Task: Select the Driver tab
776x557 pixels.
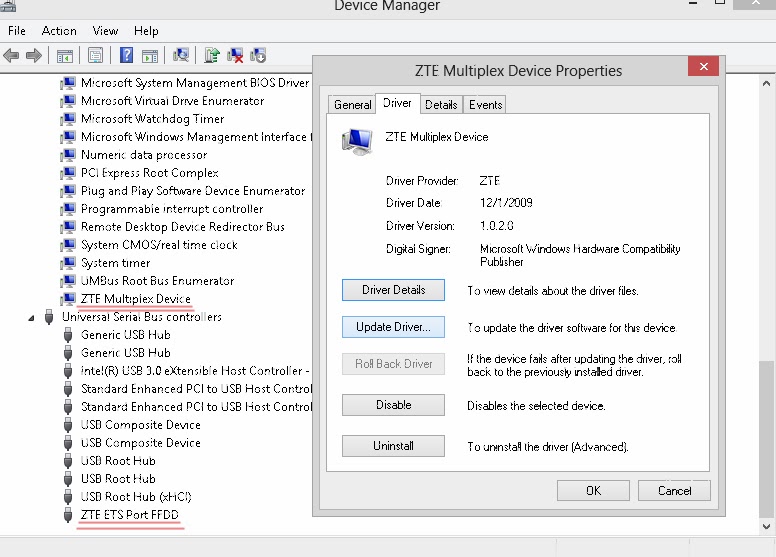Action: pos(397,103)
